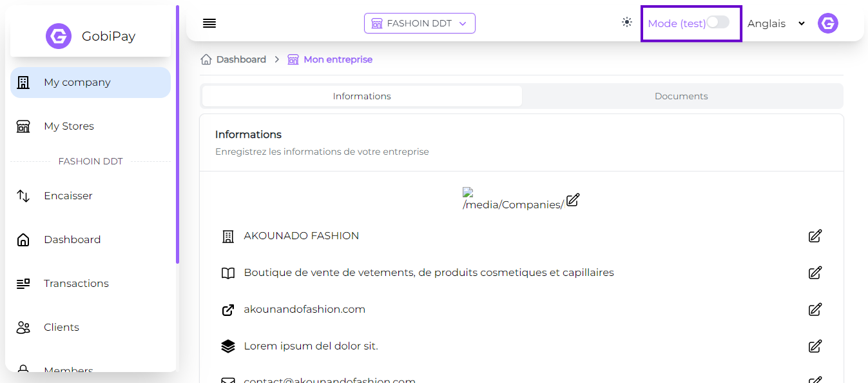Click the book icon beside description

228,273
